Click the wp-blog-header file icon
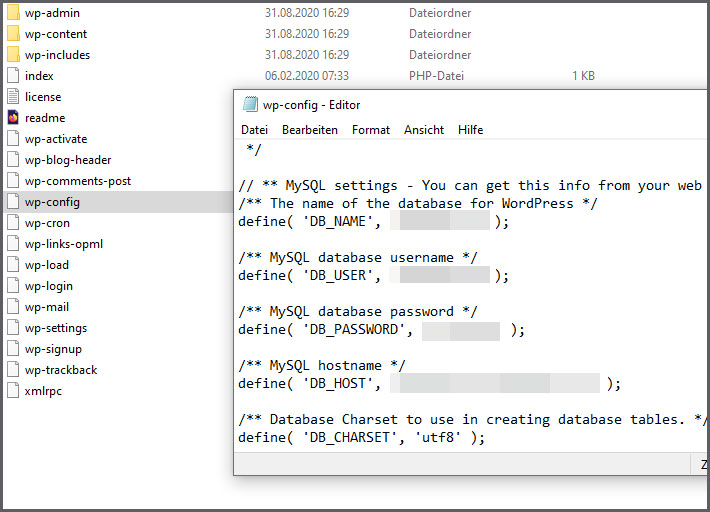The width and height of the screenshot is (710, 512). (x=14, y=159)
